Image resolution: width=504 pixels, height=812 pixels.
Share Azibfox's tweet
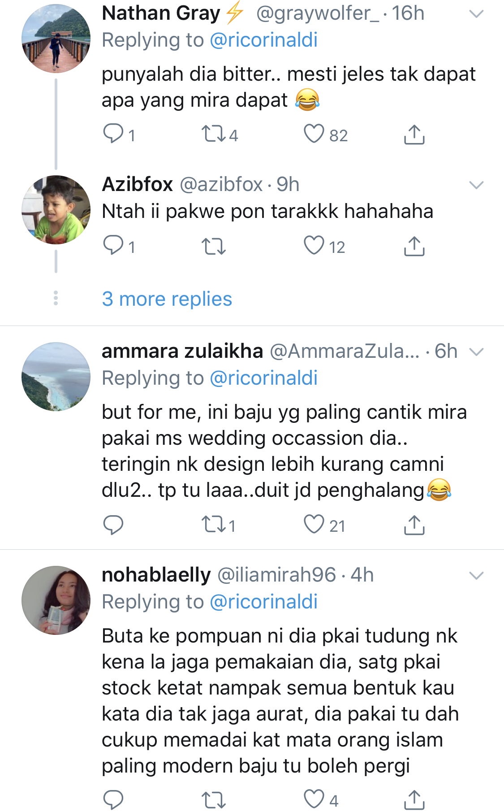point(414,246)
